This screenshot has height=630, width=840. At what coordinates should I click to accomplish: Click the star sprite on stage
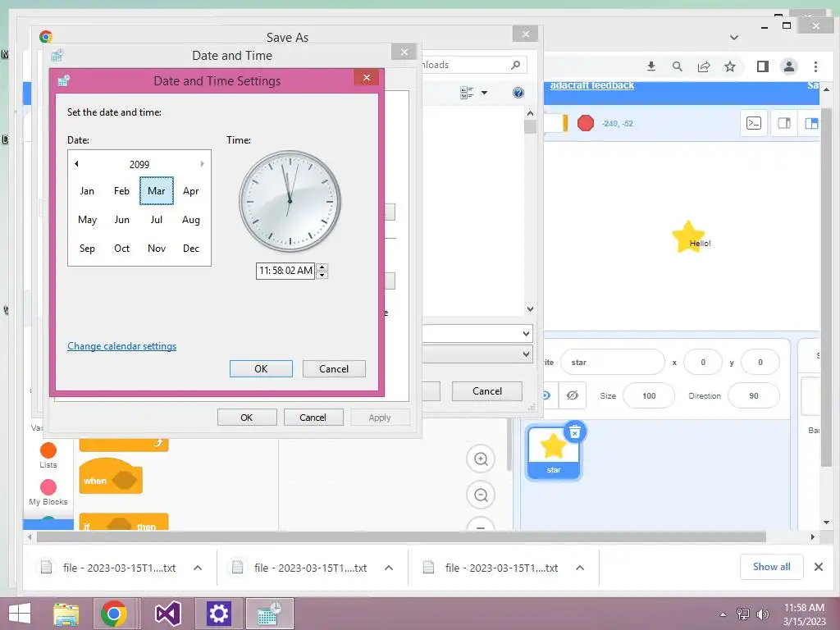tap(688, 236)
